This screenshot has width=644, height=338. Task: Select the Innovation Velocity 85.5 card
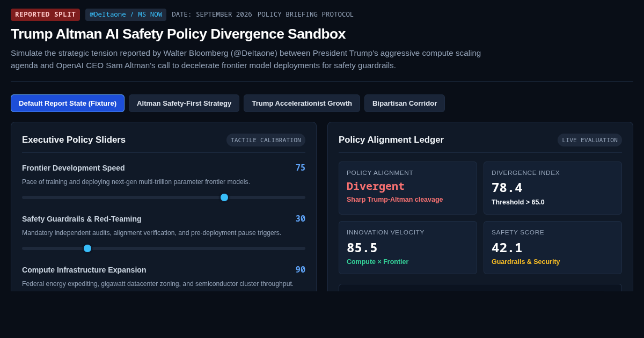[408, 247]
